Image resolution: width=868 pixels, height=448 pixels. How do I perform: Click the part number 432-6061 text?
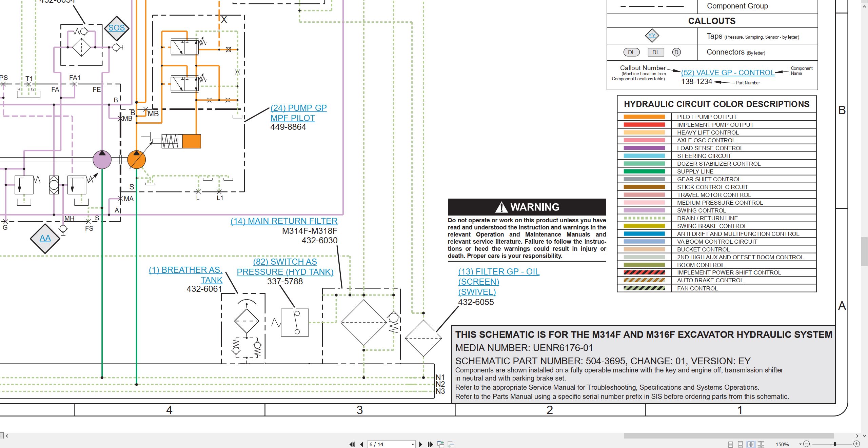pyautogui.click(x=204, y=289)
